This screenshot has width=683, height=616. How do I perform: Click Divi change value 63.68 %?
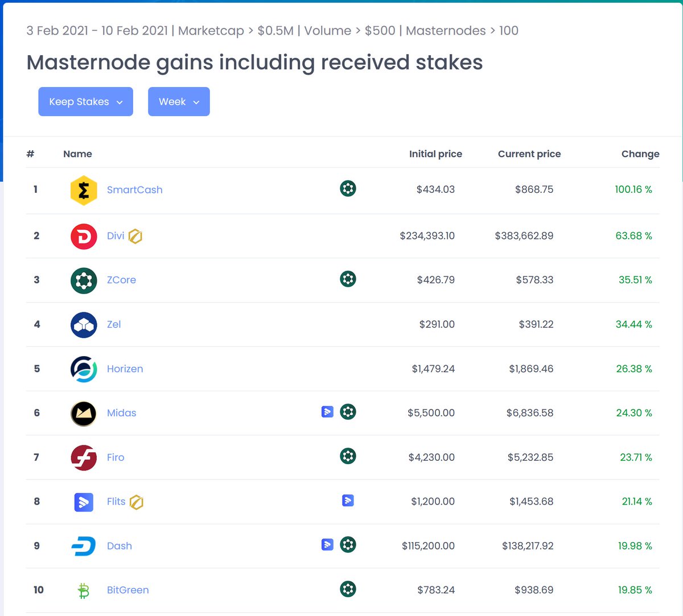click(x=634, y=236)
